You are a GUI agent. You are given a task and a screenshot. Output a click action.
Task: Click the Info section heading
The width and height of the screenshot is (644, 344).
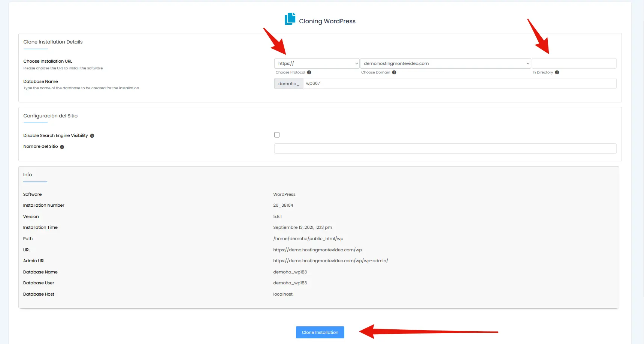(x=28, y=175)
